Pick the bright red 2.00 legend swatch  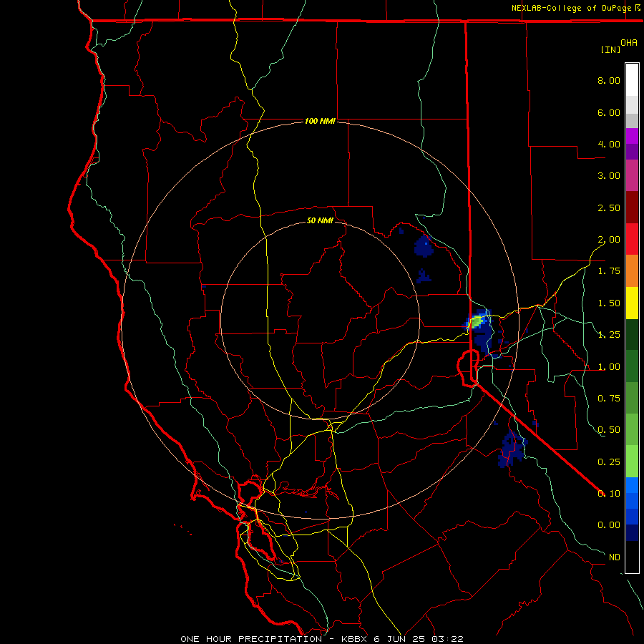tap(632, 239)
